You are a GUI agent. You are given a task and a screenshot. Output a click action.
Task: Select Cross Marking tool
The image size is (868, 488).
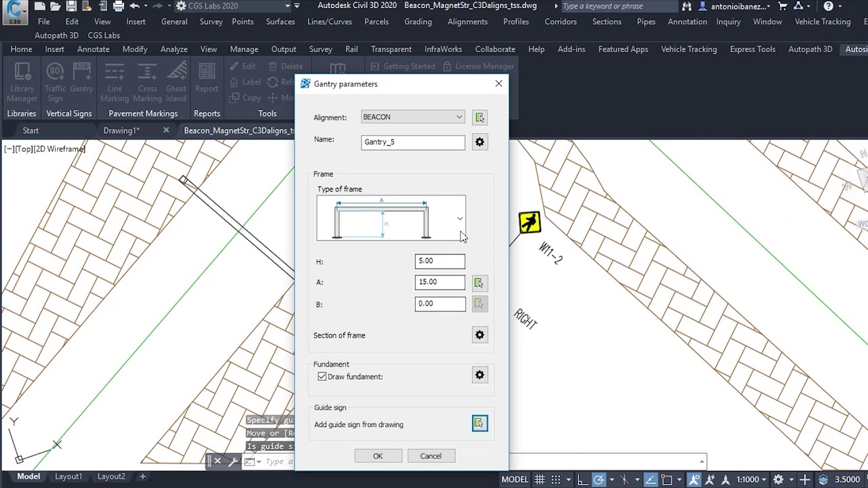[147, 82]
